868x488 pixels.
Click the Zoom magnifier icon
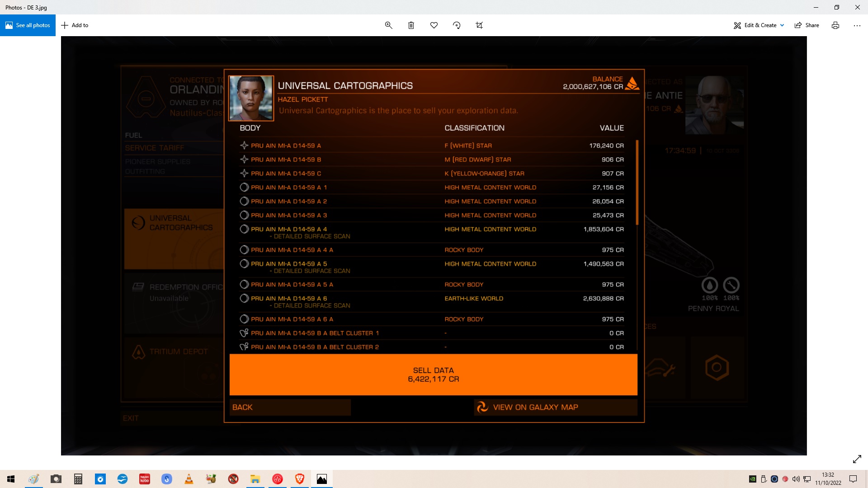[x=388, y=25]
